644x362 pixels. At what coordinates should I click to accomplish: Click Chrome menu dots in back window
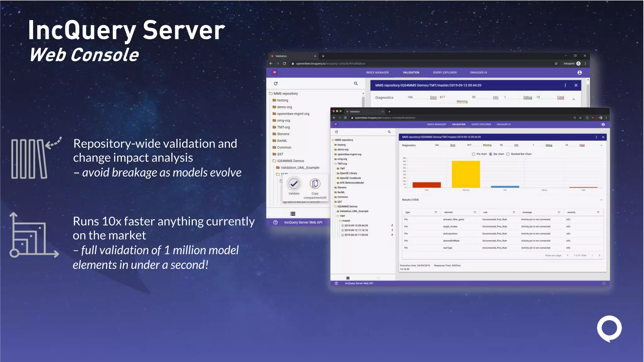pos(585,63)
